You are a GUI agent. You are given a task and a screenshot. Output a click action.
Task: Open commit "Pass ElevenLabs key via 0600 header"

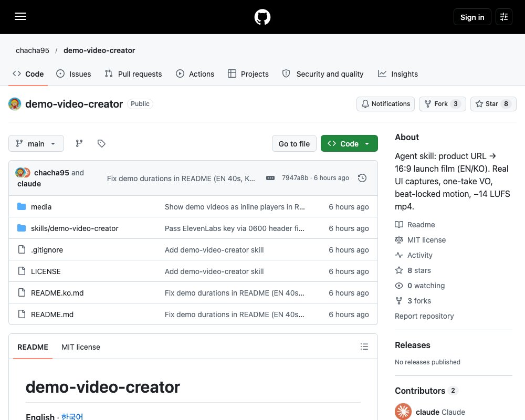click(x=234, y=228)
